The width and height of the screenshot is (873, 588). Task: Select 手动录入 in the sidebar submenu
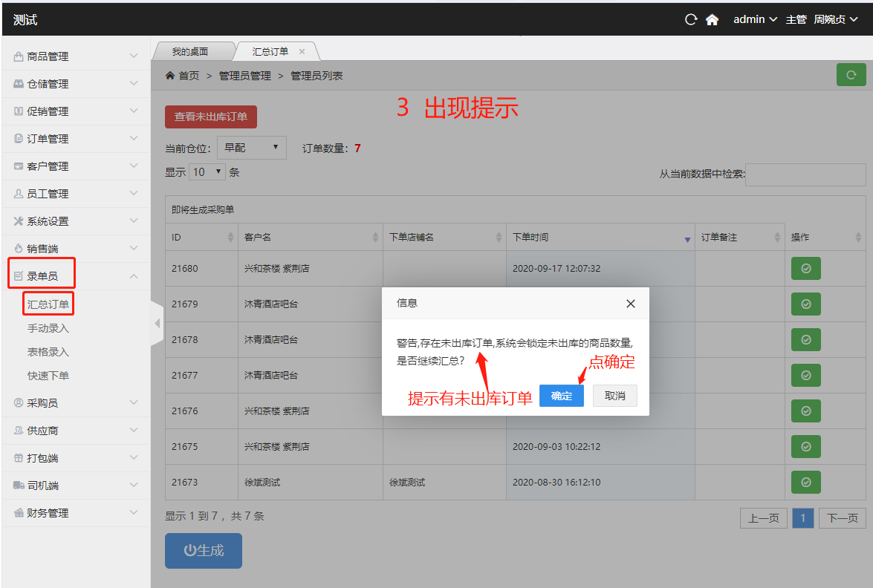pyautogui.click(x=48, y=328)
